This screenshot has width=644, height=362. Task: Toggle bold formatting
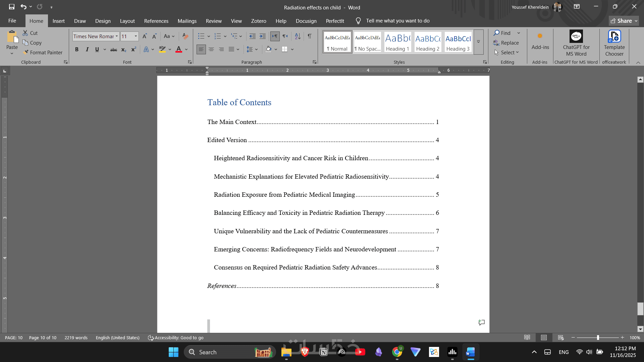click(x=77, y=49)
